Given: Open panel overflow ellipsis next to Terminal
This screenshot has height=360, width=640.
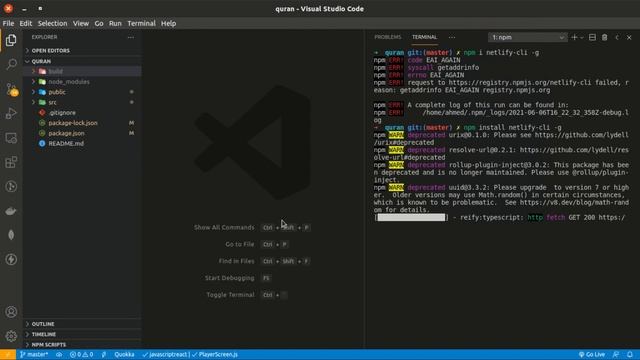Looking at the screenshot, I should click(x=451, y=37).
